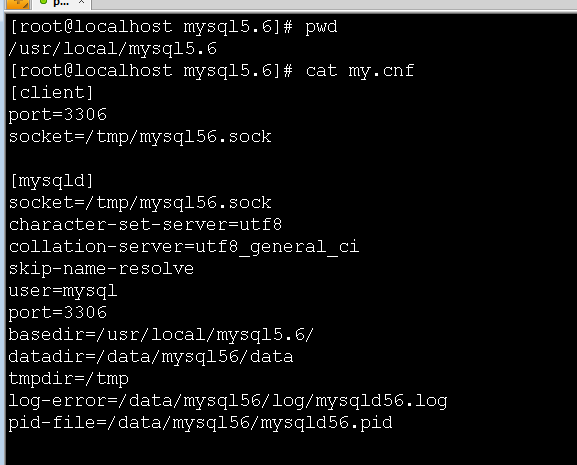Click the orange new session button
This screenshot has height=465, width=577.
pyautogui.click(x=18, y=3)
